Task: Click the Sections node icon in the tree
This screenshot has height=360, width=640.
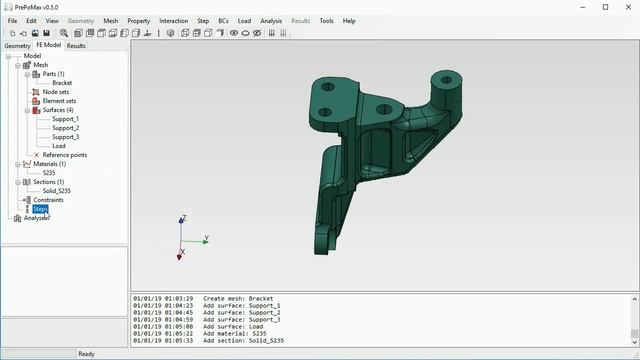Action: tap(27, 182)
